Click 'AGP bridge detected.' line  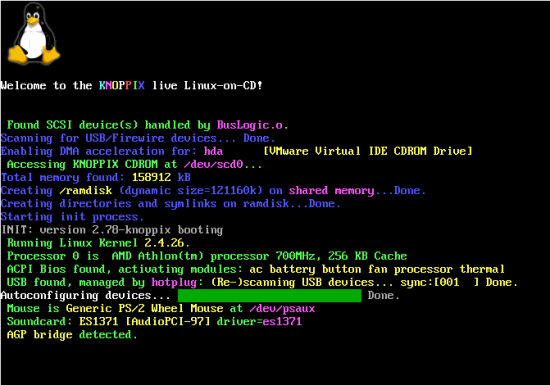coord(72,335)
